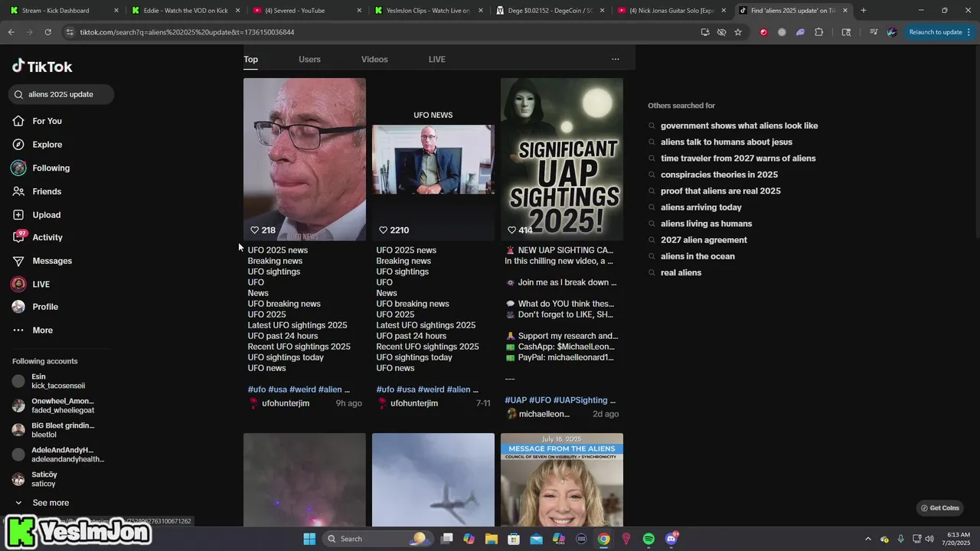Open Chrome extensions puzzle icon

click(818, 32)
